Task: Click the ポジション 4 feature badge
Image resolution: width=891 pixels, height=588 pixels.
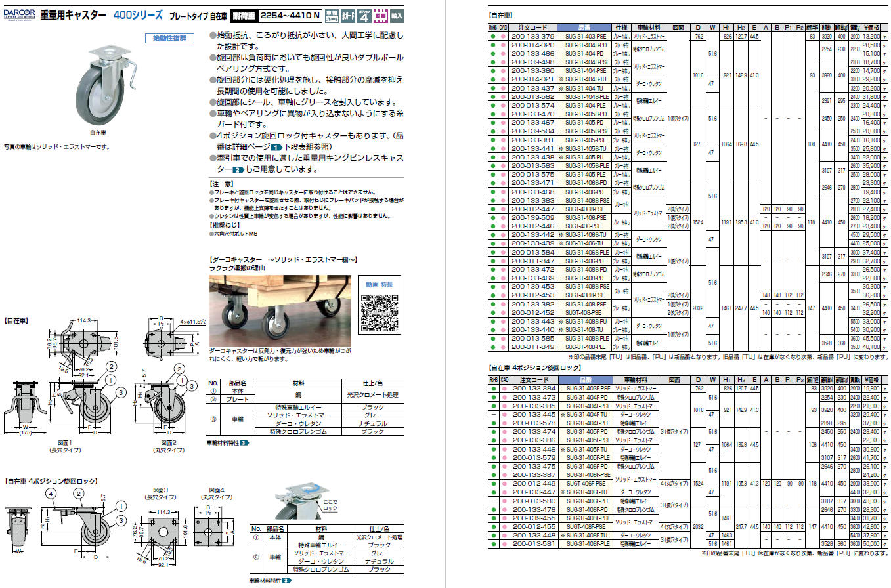Action: pyautogui.click(x=366, y=14)
